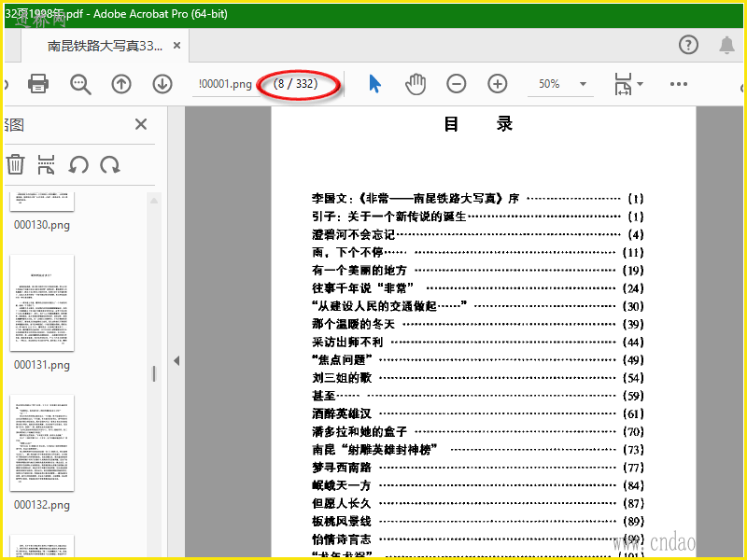Open the more tools ellipsis menu
This screenshot has width=747, height=560.
coord(679,84)
